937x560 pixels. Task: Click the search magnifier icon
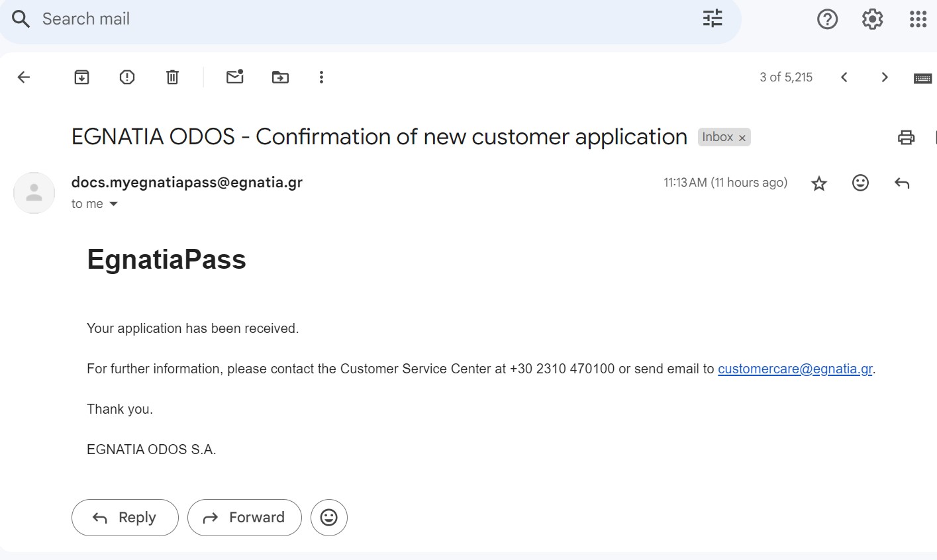click(x=21, y=19)
